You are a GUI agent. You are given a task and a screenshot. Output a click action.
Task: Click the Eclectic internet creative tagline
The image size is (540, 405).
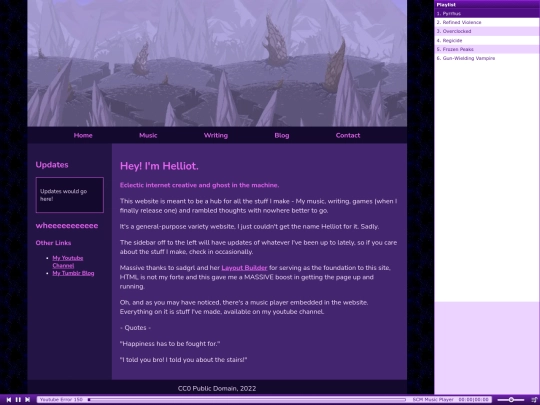click(x=199, y=185)
